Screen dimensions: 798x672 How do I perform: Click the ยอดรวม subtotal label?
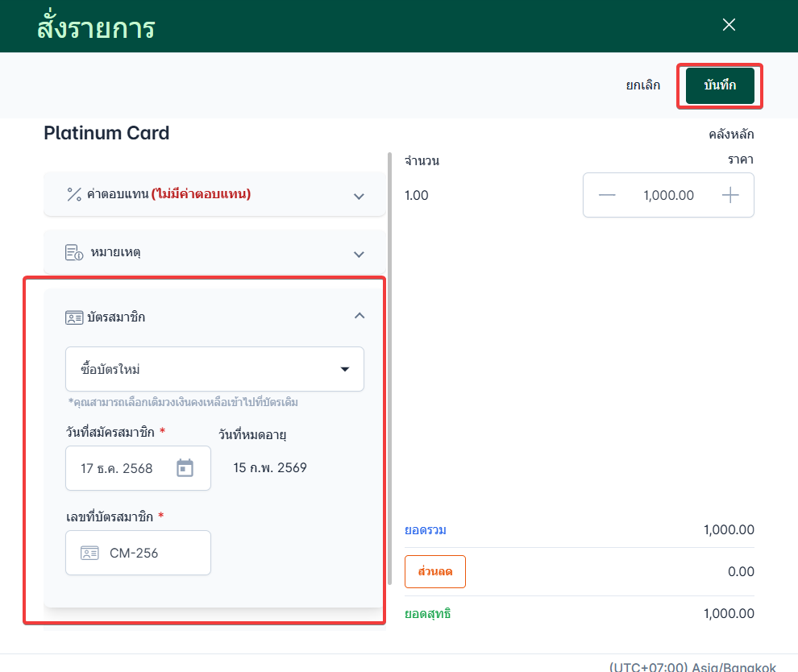point(426,530)
